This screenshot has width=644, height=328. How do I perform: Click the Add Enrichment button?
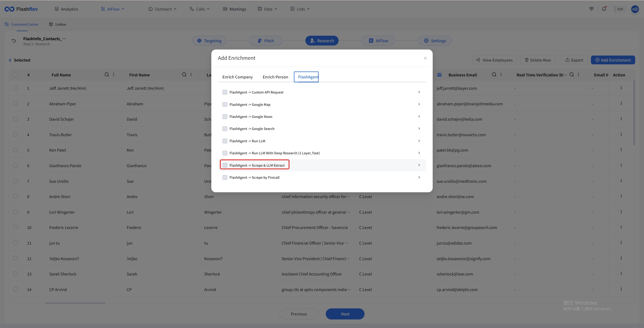[x=613, y=60]
